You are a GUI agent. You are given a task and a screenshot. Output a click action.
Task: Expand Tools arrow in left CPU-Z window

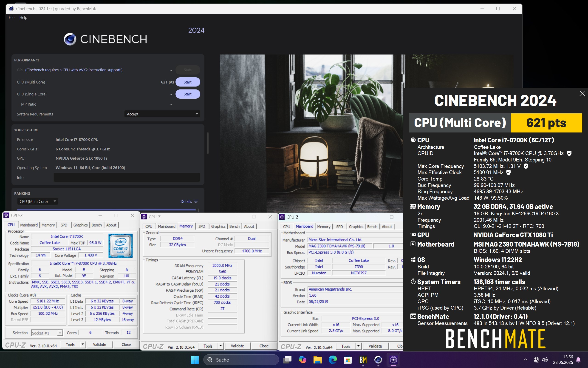83,344
